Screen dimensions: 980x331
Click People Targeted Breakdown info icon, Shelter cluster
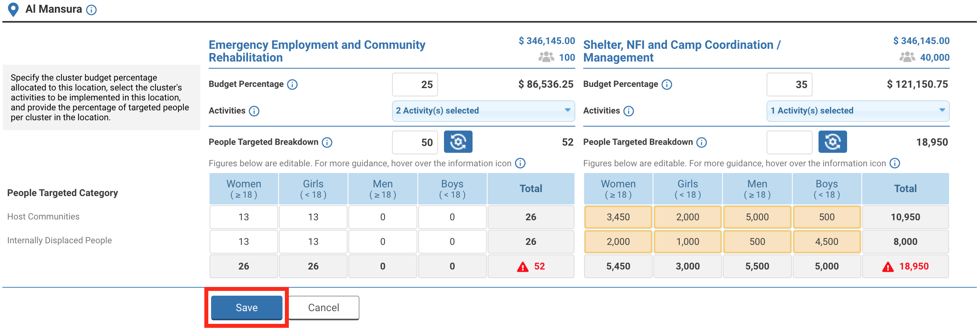[702, 142]
